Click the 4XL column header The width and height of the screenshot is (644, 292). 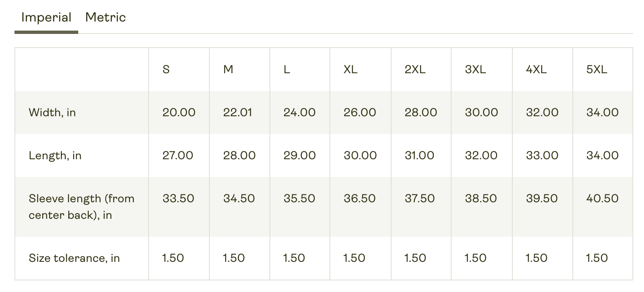536,69
